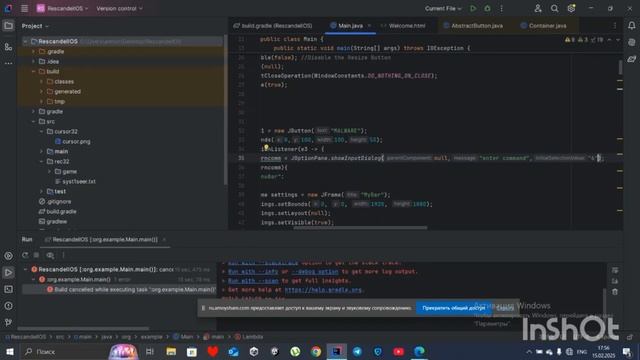This screenshot has height=360, width=640.
Task: Click the '--debug option' link
Action: click(315, 271)
